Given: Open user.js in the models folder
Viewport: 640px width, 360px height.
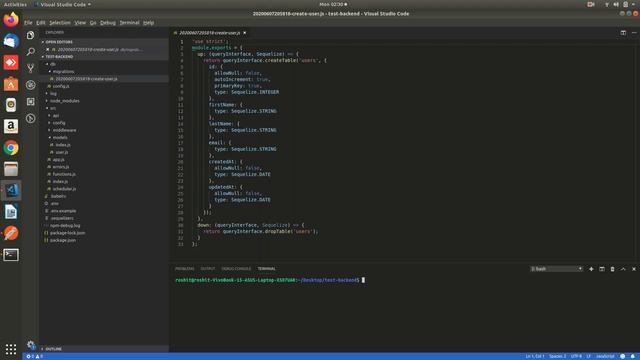Looking at the screenshot, I should coord(62,152).
